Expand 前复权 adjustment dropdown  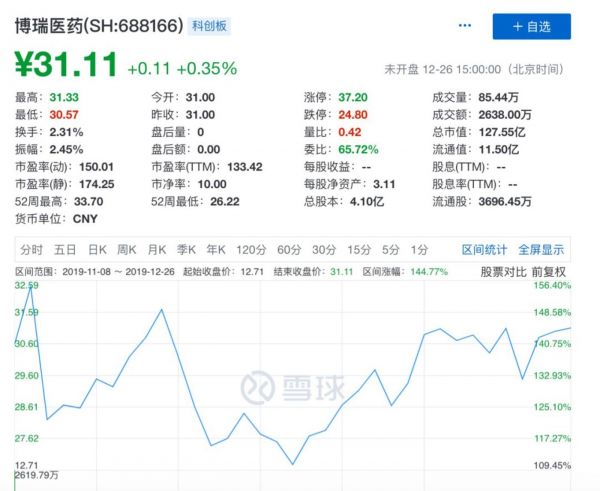click(549, 271)
